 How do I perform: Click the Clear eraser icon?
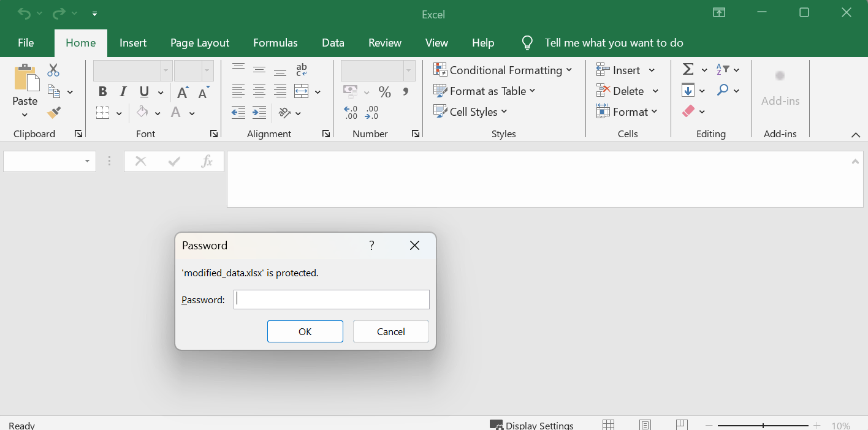[688, 111]
